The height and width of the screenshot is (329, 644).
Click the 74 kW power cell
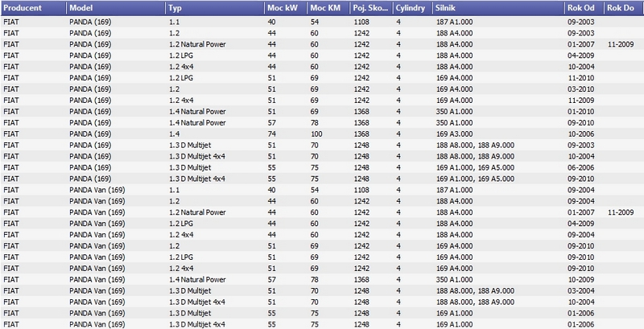(x=271, y=134)
